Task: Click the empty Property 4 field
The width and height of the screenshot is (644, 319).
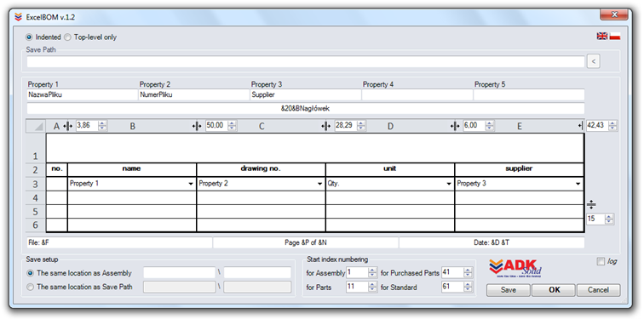Action: [417, 94]
